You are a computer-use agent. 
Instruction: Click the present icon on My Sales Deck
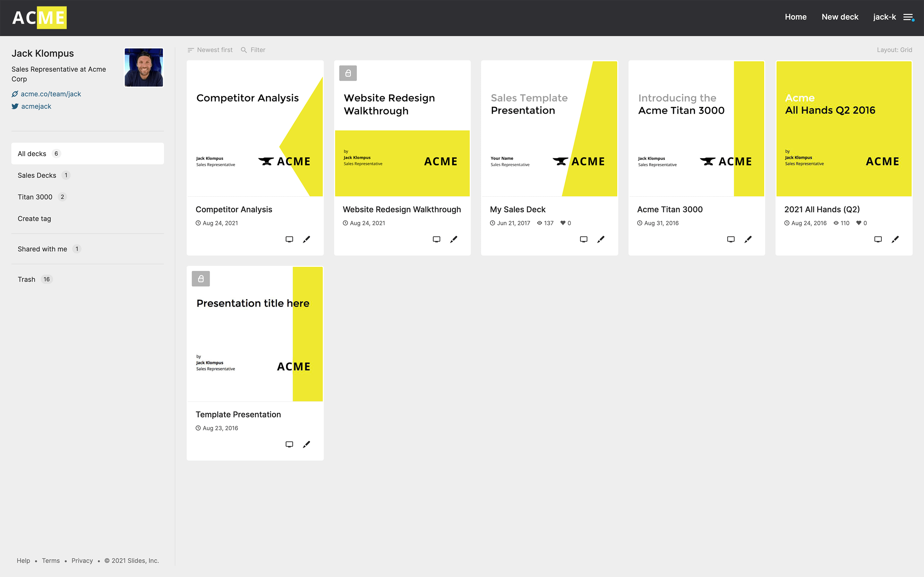(583, 239)
